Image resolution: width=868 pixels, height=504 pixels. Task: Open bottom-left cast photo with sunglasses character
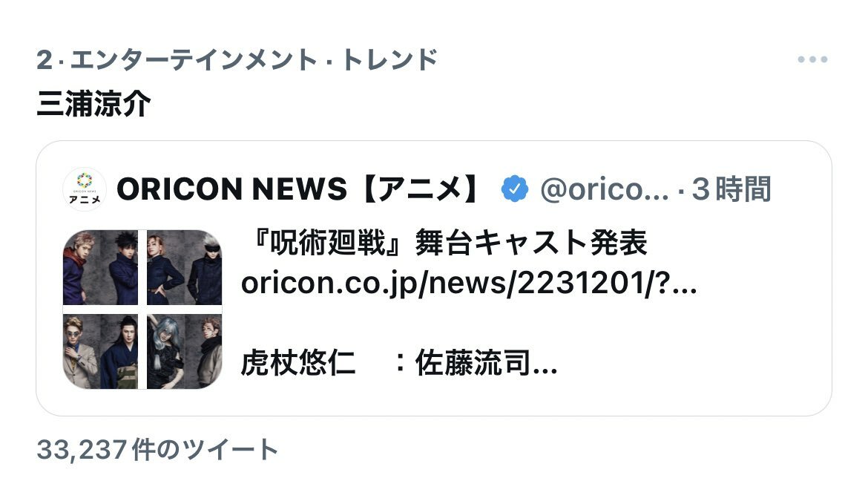(x=100, y=352)
